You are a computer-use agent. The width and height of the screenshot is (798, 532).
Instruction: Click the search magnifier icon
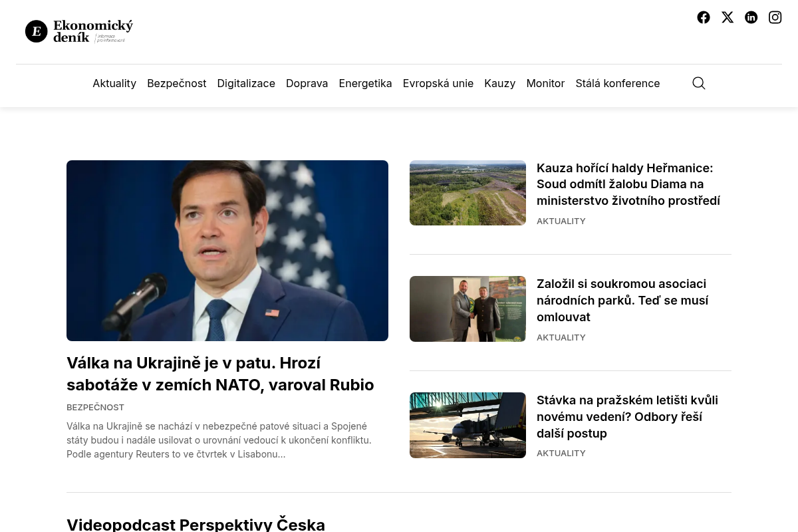point(699,83)
